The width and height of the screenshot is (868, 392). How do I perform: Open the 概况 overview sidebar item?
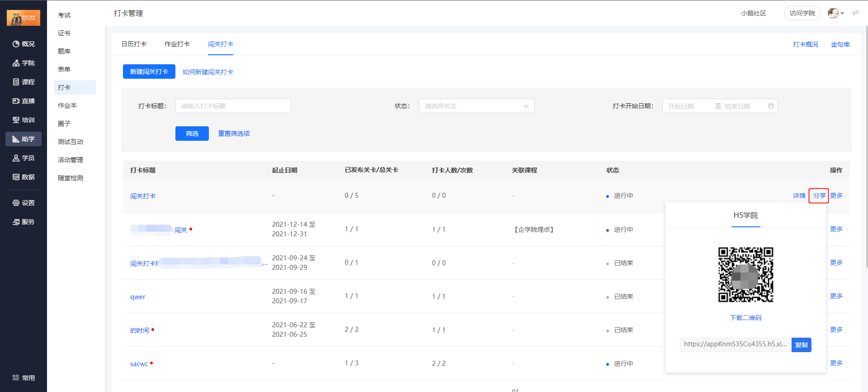point(24,44)
